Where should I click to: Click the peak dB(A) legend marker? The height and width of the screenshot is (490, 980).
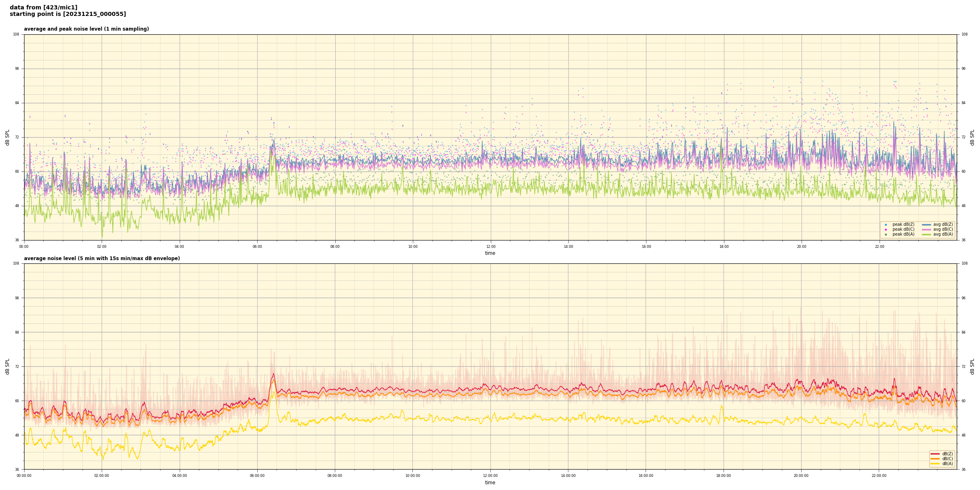[886, 234]
